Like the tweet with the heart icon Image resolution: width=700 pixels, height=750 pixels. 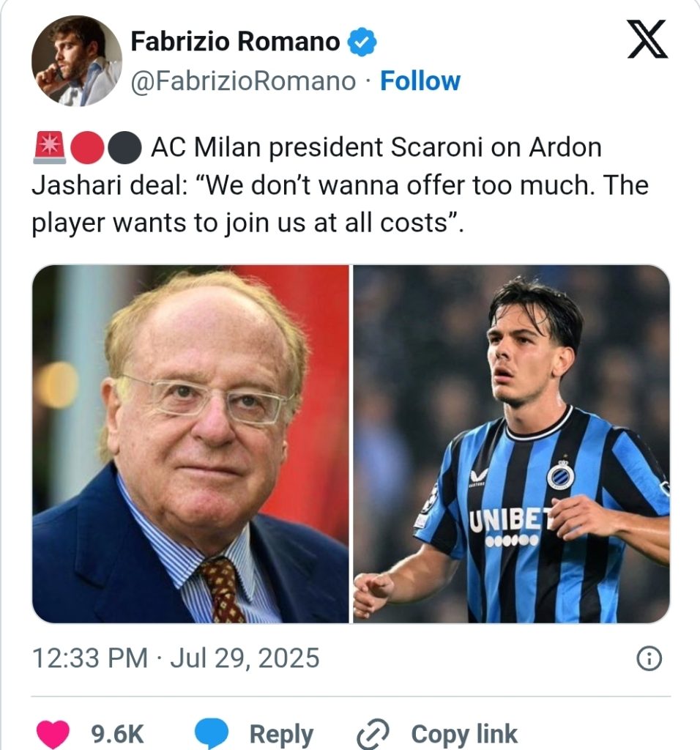pyautogui.click(x=53, y=733)
